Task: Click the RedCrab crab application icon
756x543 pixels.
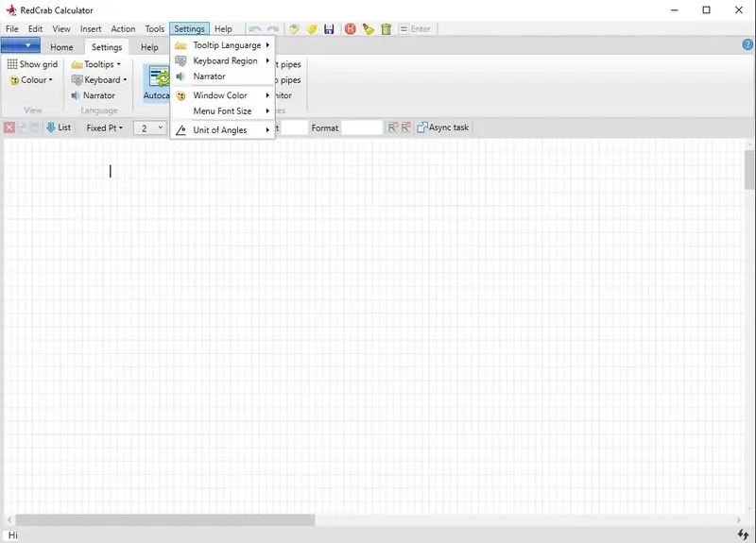Action: click(10, 10)
